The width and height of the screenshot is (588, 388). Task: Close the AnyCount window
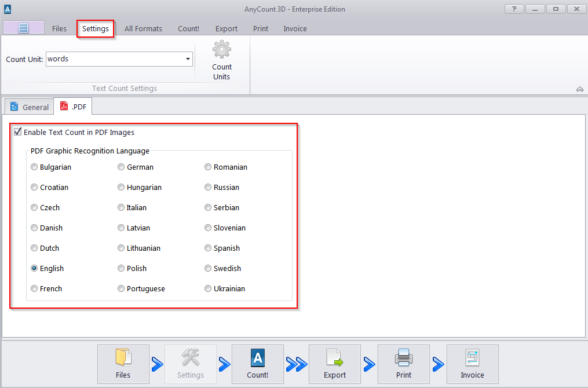[577, 9]
